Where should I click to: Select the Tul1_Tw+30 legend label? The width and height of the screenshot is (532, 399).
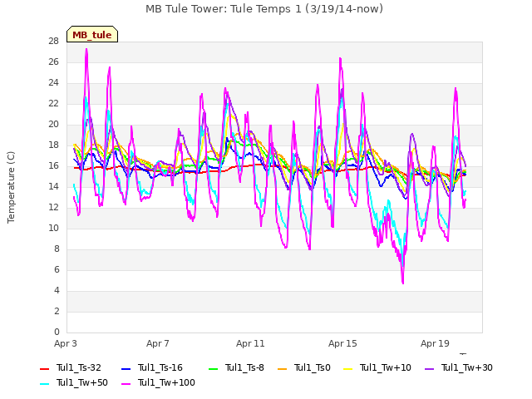pyautogui.click(x=467, y=367)
